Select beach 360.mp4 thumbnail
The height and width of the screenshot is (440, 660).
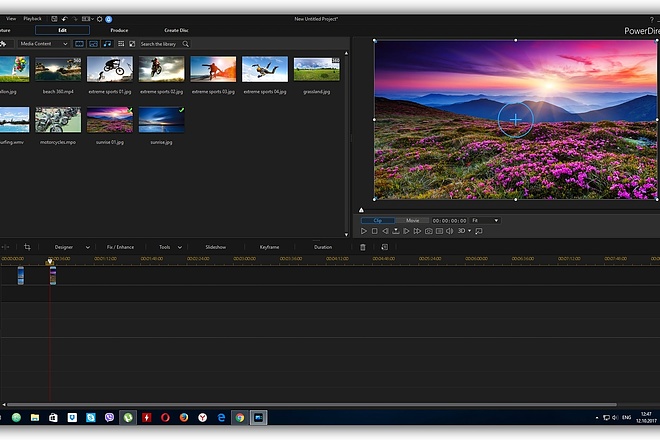(x=58, y=69)
